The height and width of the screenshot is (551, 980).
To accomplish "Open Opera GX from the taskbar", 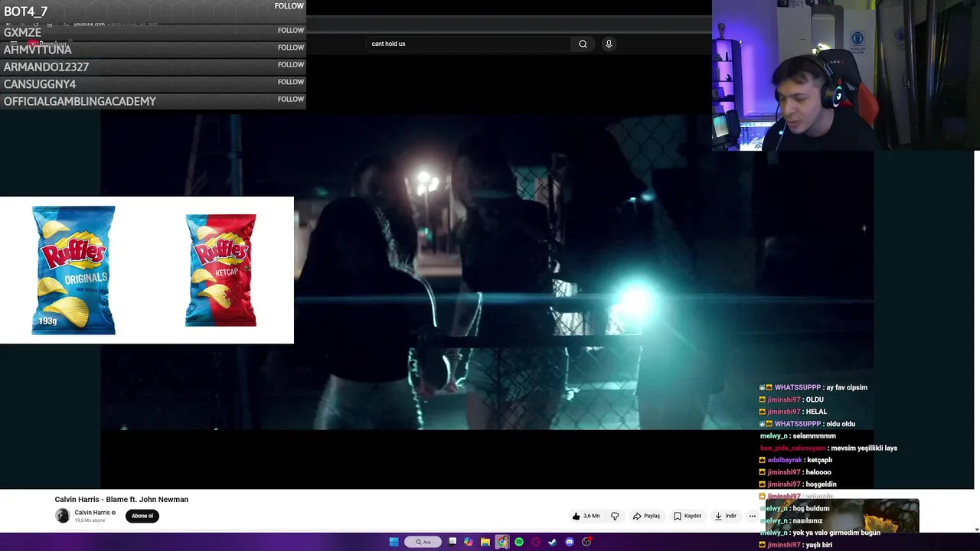I will pos(536,542).
